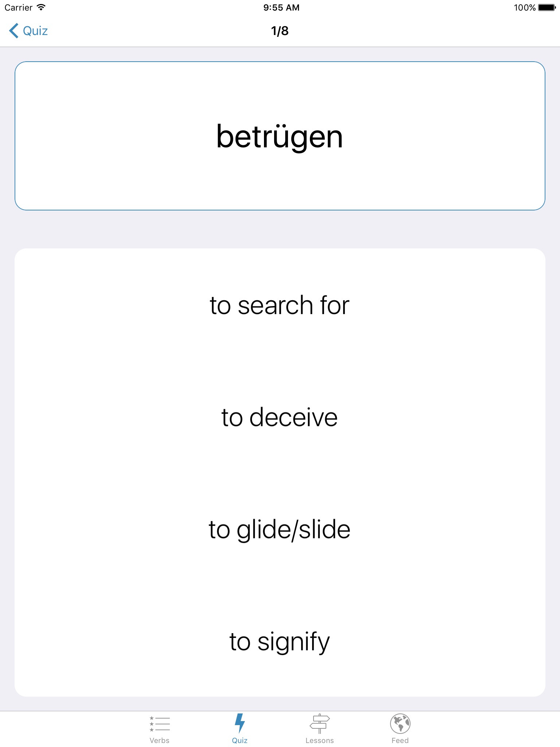The width and height of the screenshot is (560, 747).
Task: Open the Lessons signpost icon
Action: [x=319, y=724]
